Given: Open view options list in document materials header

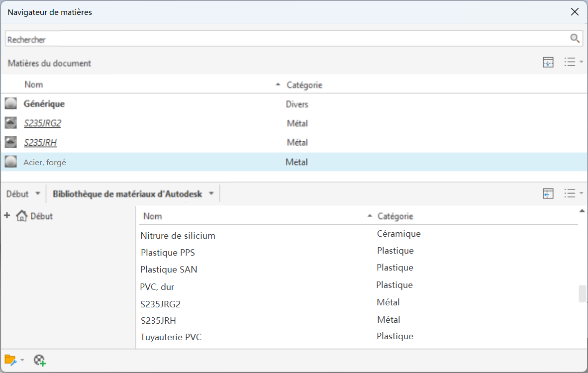Looking at the screenshot, I should point(573,63).
